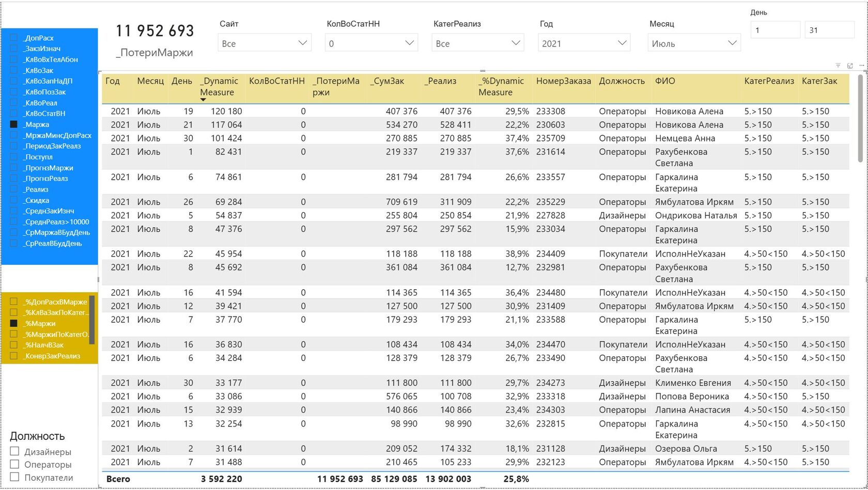Select the _ПотериМаржи card value 11 952 693

pos(154,31)
